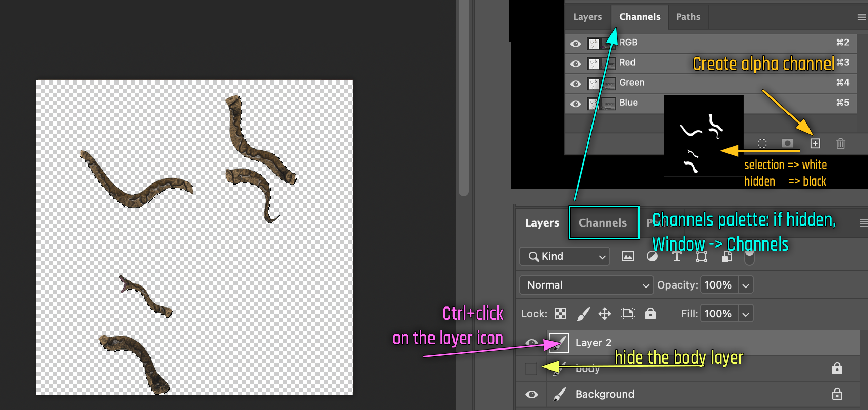Open the Normal blend mode dropdown
The width and height of the screenshot is (868, 410).
point(586,285)
